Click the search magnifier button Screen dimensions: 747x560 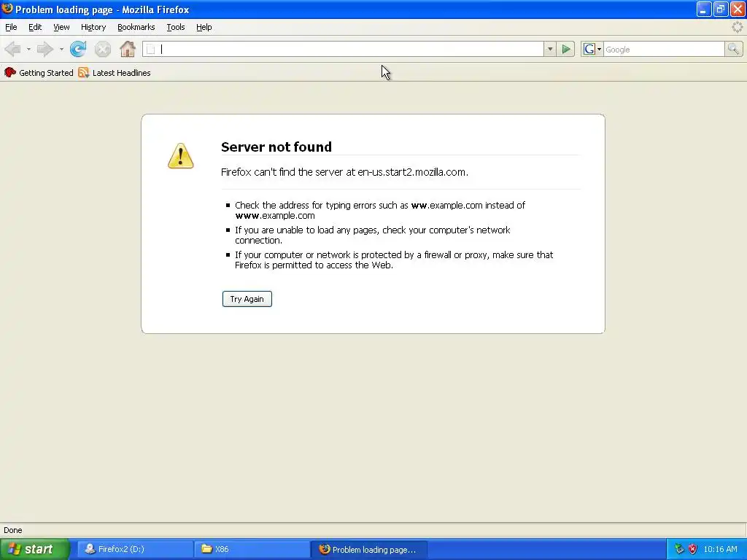coord(733,49)
